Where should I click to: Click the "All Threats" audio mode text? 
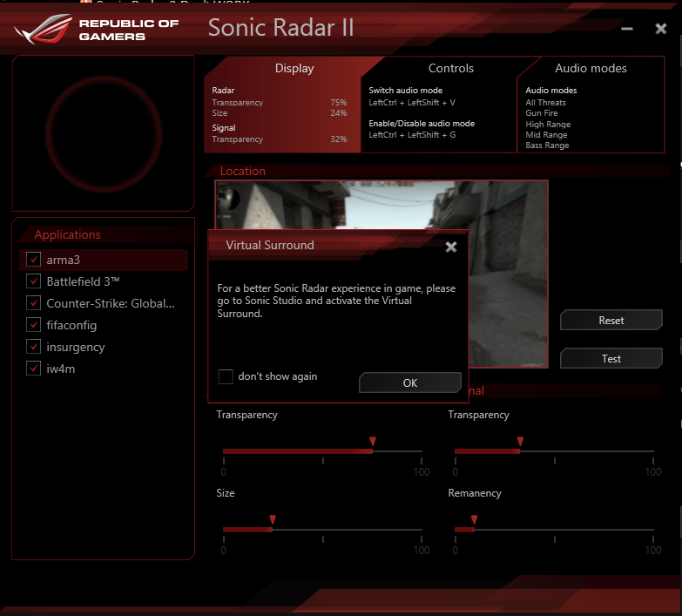[x=545, y=103]
